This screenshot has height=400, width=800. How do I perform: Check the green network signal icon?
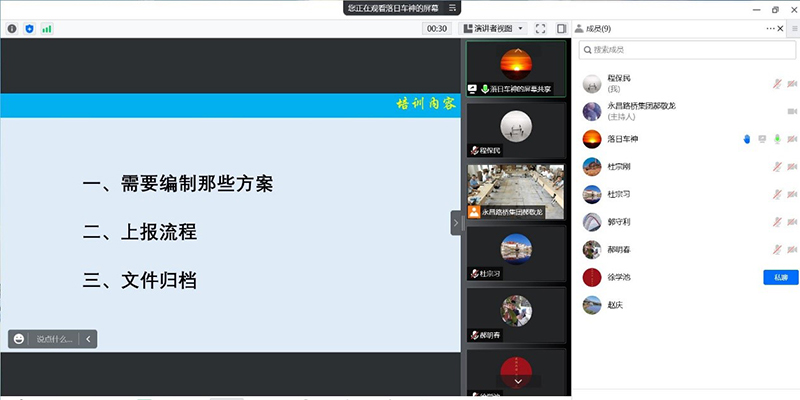[x=46, y=29]
